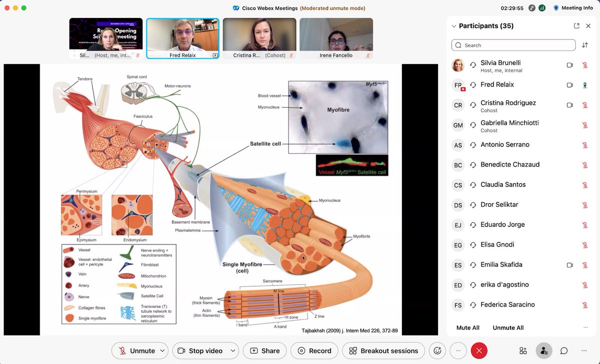Viewport: 600px width, 364px height.
Task: Unmute Antonio Serrano's microphone
Action: (x=584, y=145)
